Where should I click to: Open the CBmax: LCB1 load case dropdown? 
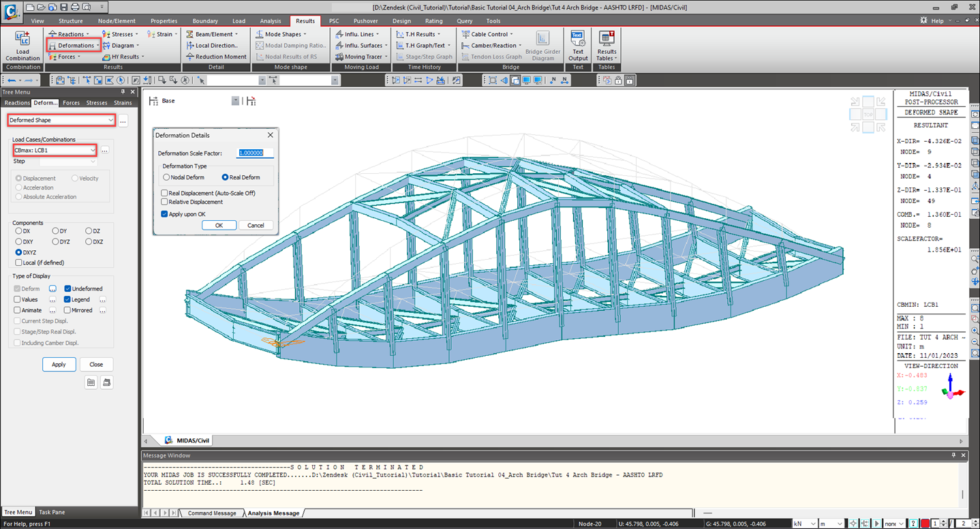[x=55, y=150]
